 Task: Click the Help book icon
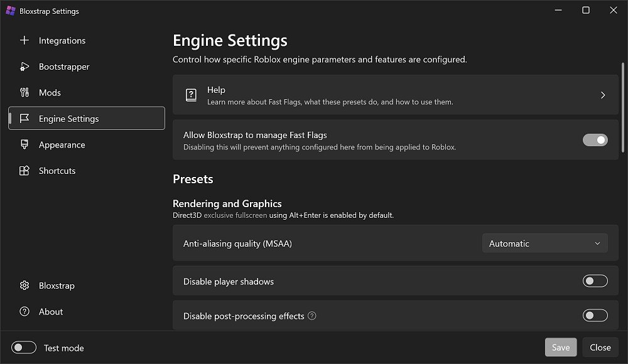(x=191, y=95)
